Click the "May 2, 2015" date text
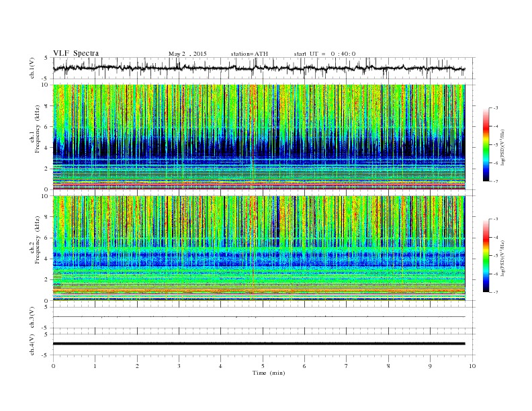This screenshot has width=532, height=411. [187, 54]
